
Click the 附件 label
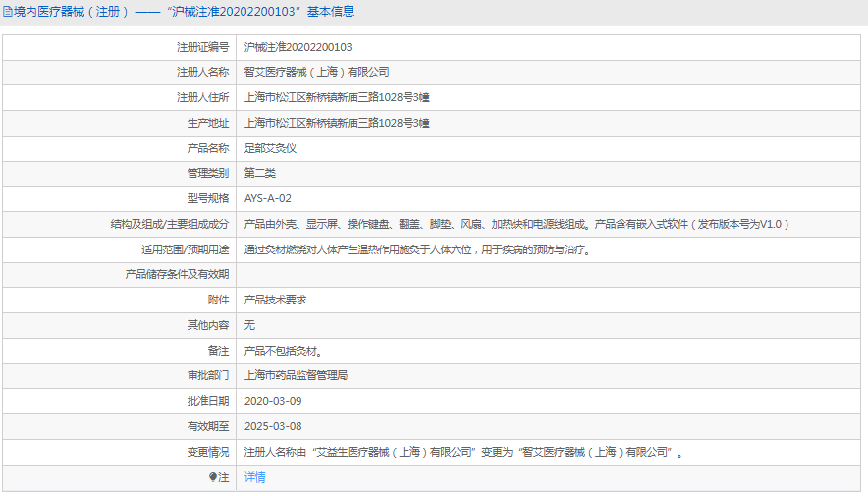218,300
